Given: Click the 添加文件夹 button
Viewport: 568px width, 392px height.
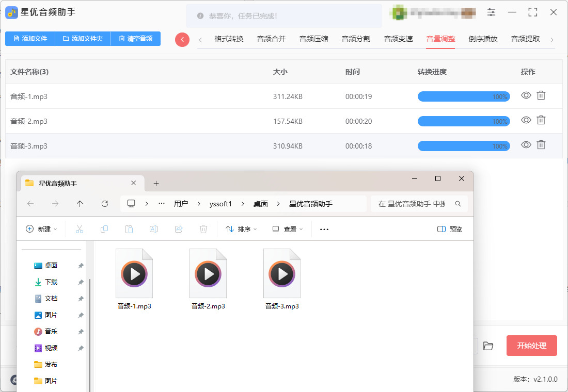Looking at the screenshot, I should click(x=83, y=39).
